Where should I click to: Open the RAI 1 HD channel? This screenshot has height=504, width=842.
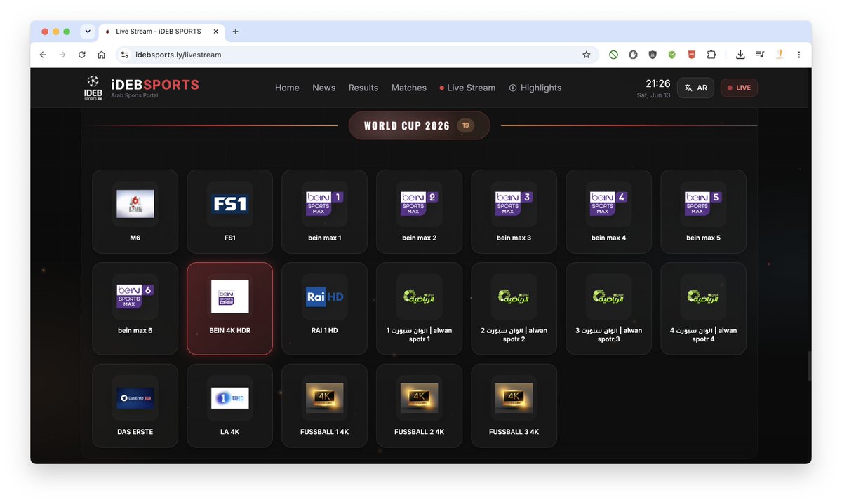click(x=324, y=308)
